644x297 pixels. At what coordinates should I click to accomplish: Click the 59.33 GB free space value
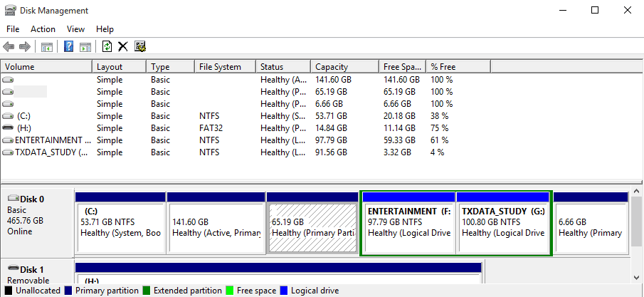coord(399,140)
